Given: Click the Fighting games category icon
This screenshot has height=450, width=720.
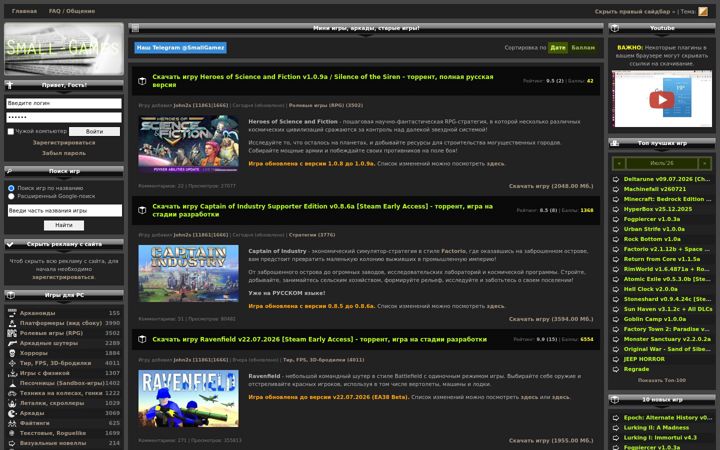Looking at the screenshot, I should (x=12, y=423).
